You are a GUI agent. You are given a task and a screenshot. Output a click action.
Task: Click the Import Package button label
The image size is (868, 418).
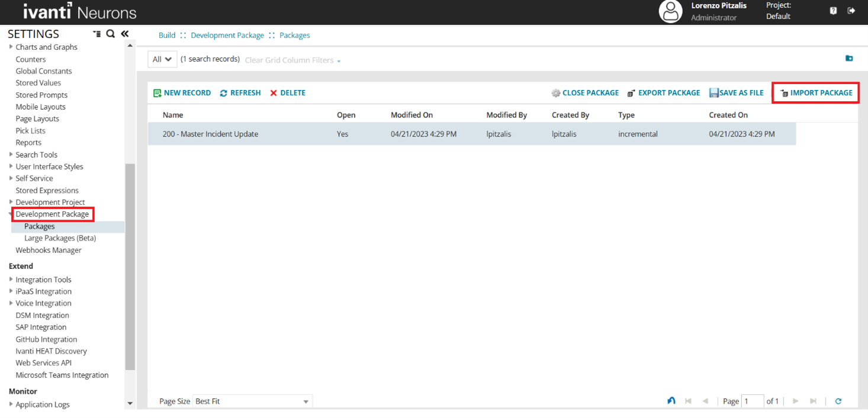(821, 93)
